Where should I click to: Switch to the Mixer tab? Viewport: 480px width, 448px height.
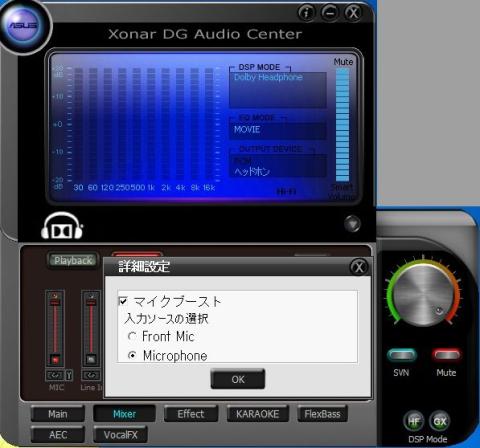(124, 414)
